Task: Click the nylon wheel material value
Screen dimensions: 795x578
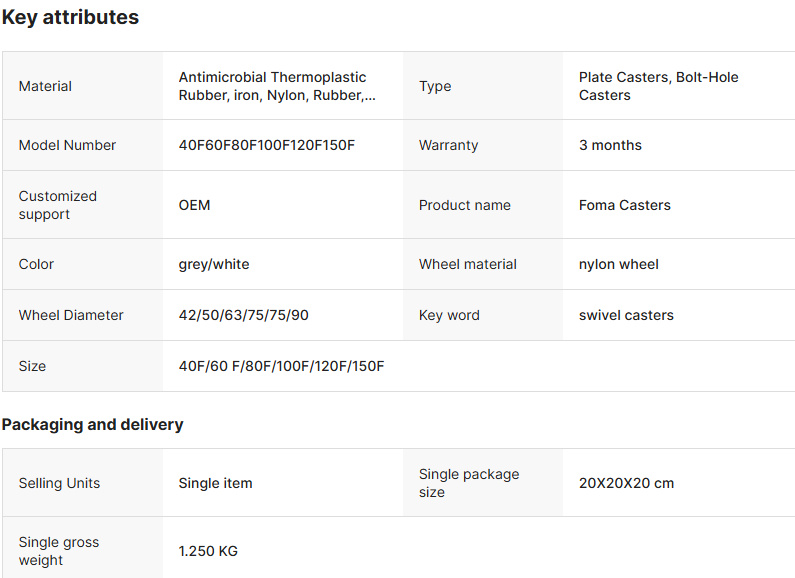Action: (619, 265)
